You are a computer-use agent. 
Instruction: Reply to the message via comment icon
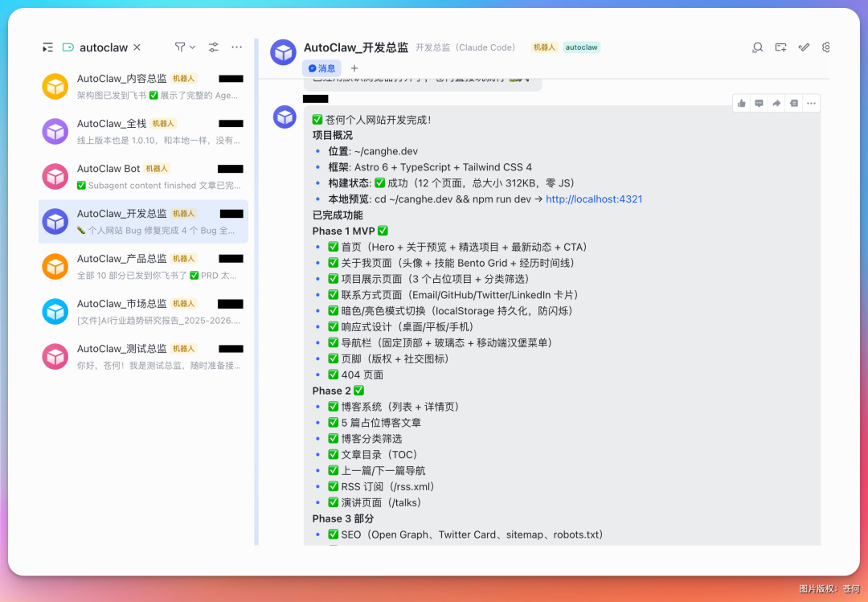click(759, 102)
